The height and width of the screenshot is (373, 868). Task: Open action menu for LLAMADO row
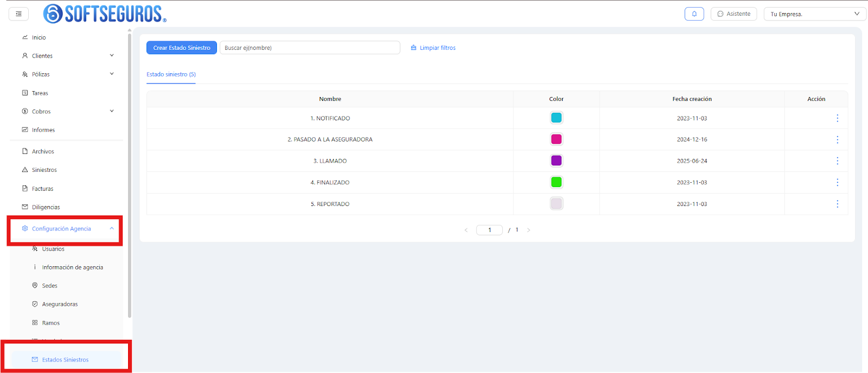(x=837, y=161)
